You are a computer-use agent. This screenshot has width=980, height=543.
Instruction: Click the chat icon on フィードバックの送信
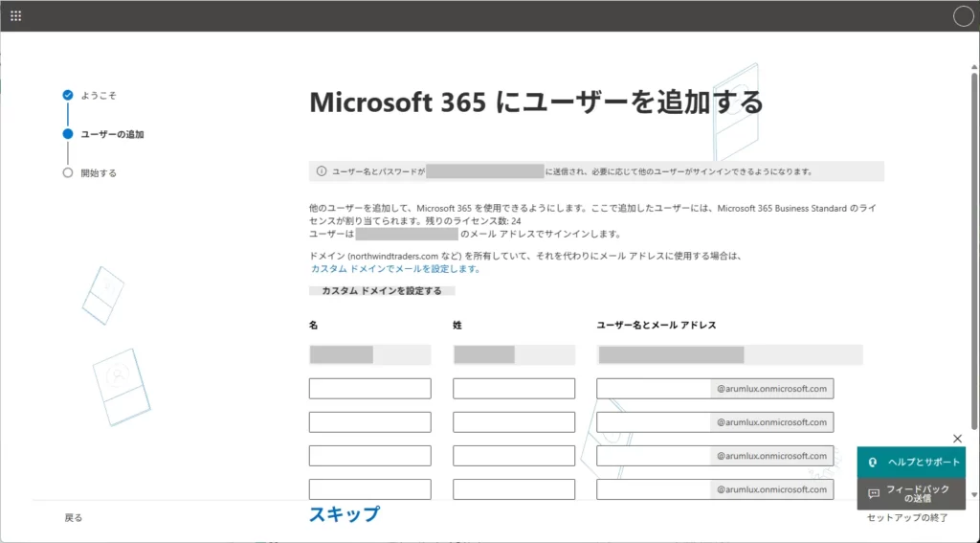pyautogui.click(x=874, y=493)
